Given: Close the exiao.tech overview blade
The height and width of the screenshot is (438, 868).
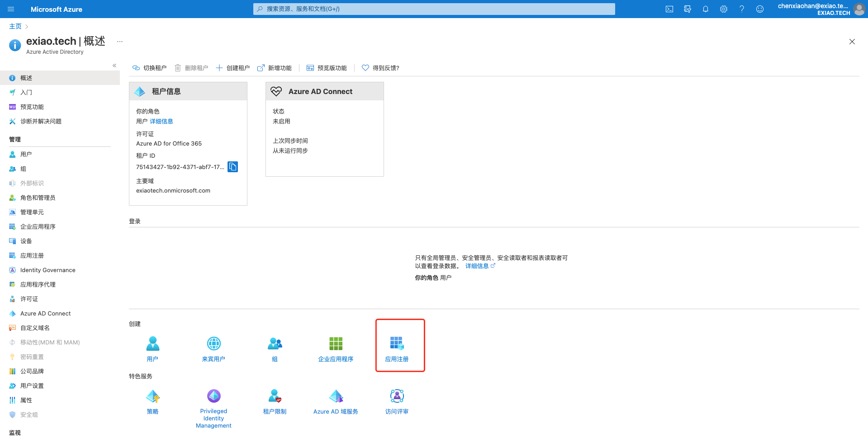Looking at the screenshot, I should pos(852,42).
